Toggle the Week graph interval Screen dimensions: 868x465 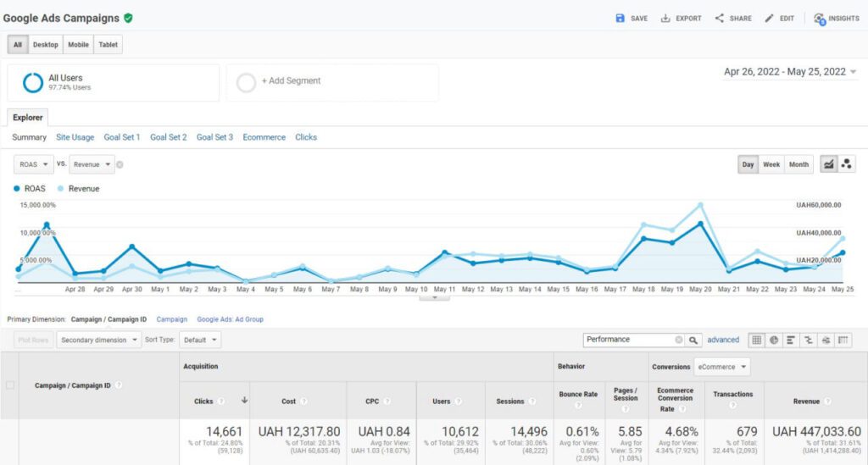point(771,164)
